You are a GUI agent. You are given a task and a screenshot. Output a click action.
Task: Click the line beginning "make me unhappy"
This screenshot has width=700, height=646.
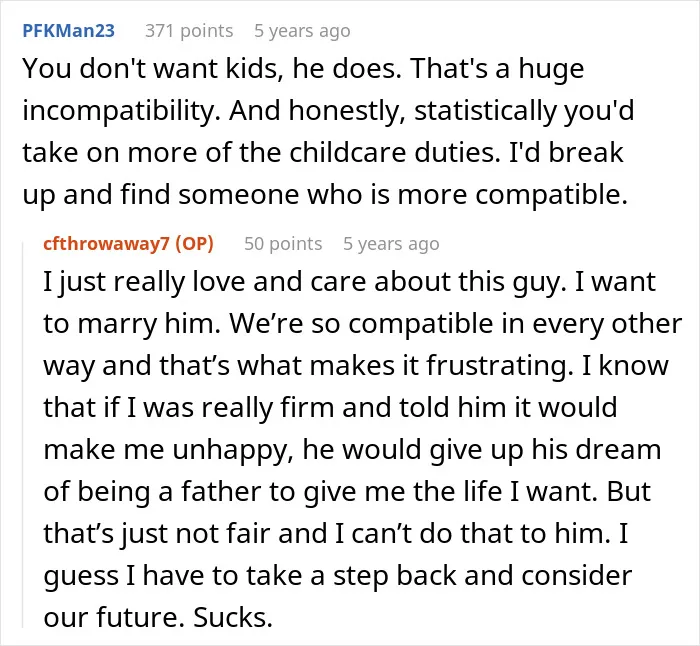(x=352, y=450)
